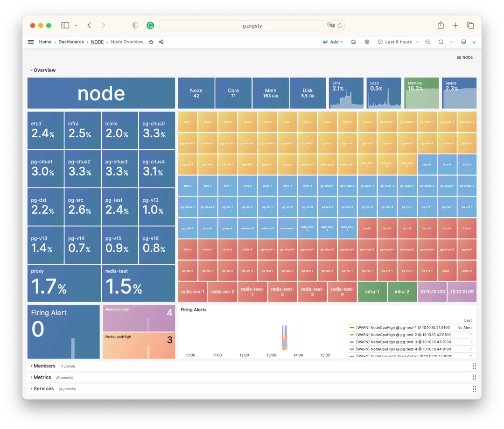Open the Grafana navigation hamburger menu
The height and width of the screenshot is (429, 504).
click(30, 42)
